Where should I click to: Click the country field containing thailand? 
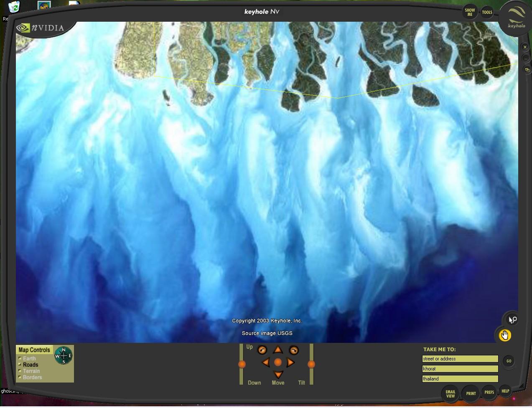click(460, 379)
